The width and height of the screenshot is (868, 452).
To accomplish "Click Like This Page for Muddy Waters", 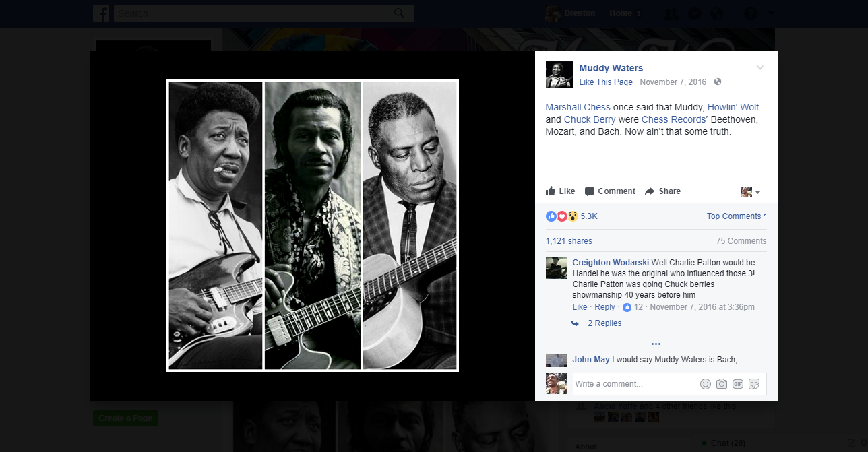I will [x=606, y=82].
